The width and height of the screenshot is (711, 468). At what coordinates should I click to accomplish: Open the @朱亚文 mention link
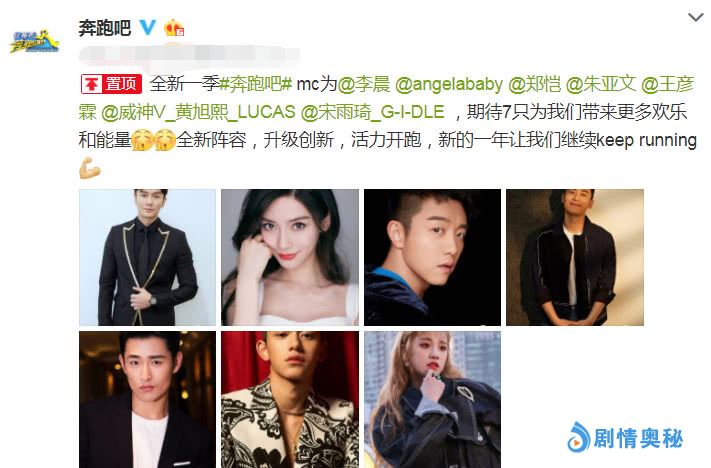[601, 84]
